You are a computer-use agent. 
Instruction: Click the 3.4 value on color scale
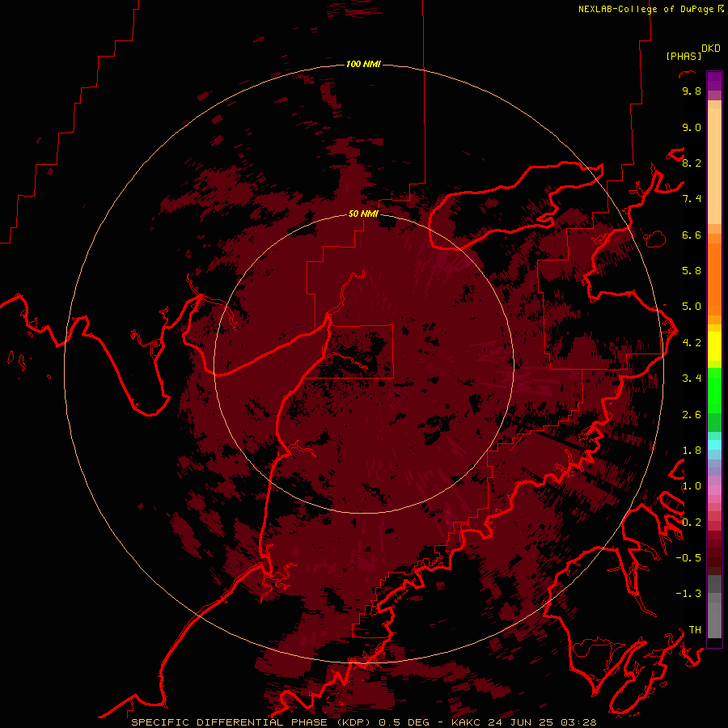point(692,379)
